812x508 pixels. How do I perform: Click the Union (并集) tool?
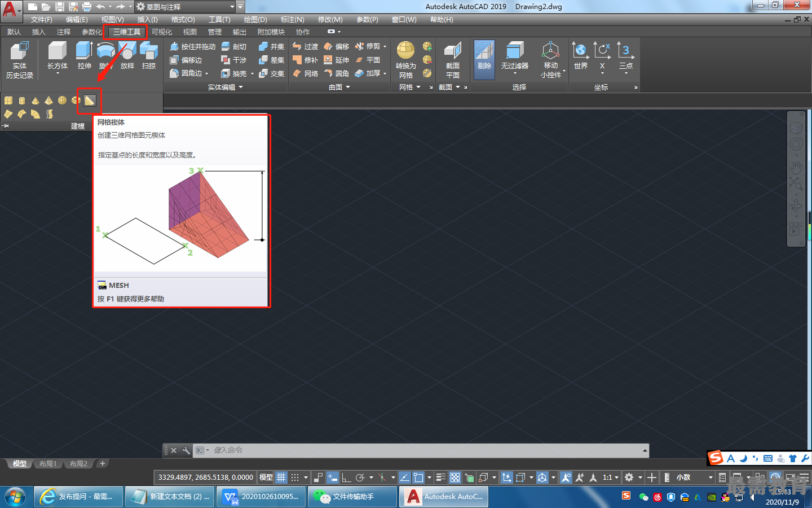point(271,46)
